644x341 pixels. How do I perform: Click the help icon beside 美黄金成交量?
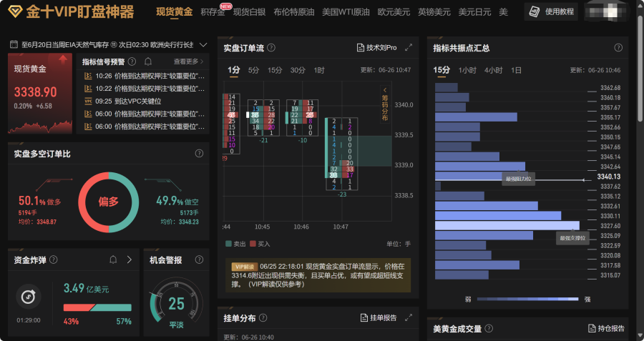[x=489, y=328]
